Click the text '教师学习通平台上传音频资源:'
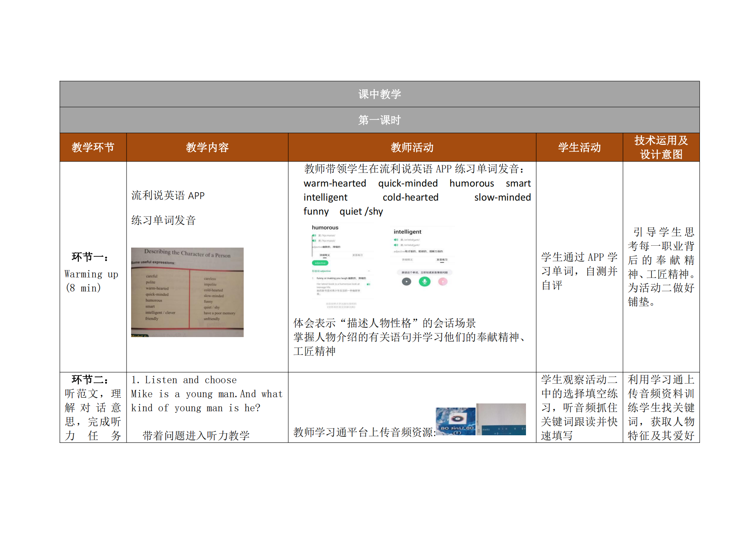This screenshot has height=535, width=756. (x=364, y=432)
